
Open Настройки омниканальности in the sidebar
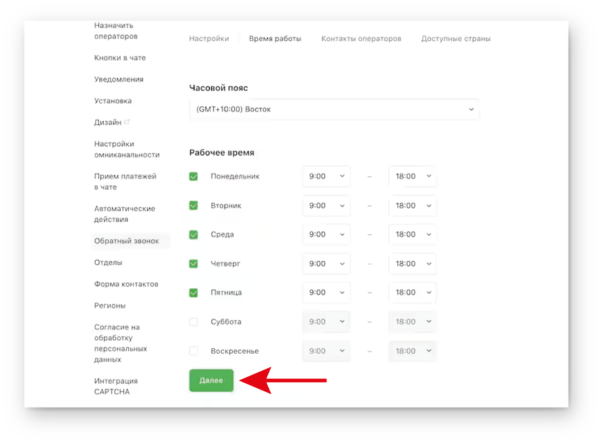click(x=127, y=149)
